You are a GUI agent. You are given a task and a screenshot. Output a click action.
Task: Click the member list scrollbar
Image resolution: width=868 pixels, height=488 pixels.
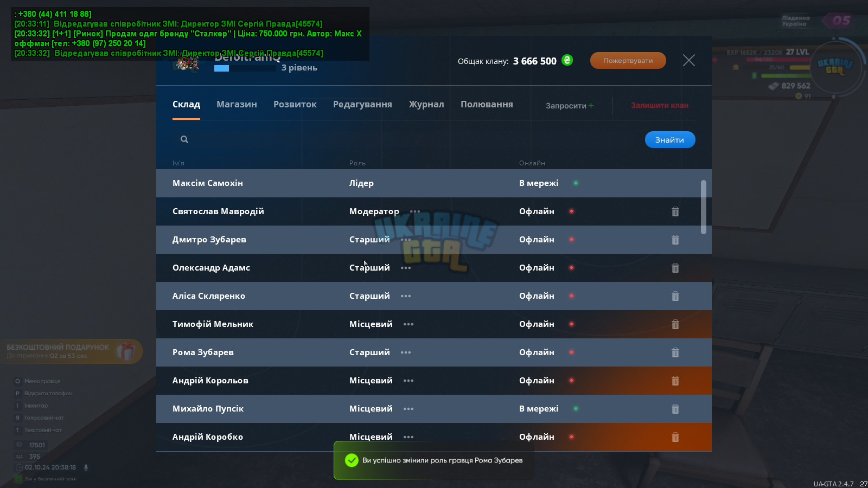(x=704, y=207)
